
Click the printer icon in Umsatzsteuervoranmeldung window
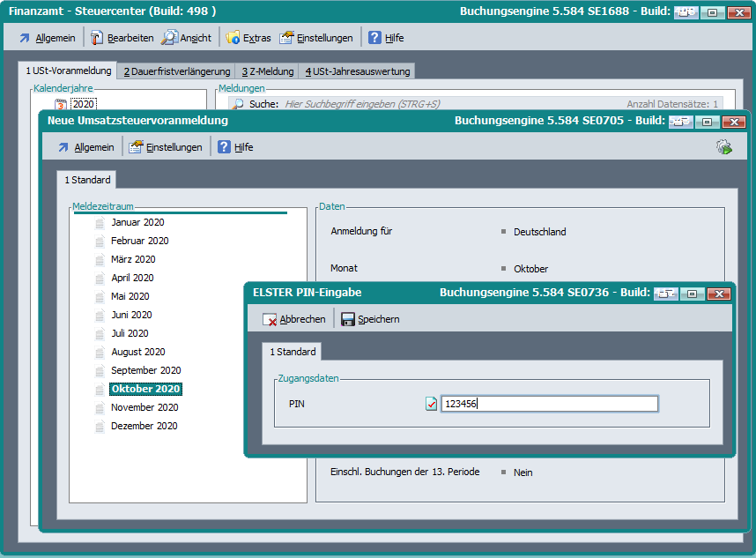coord(723,147)
